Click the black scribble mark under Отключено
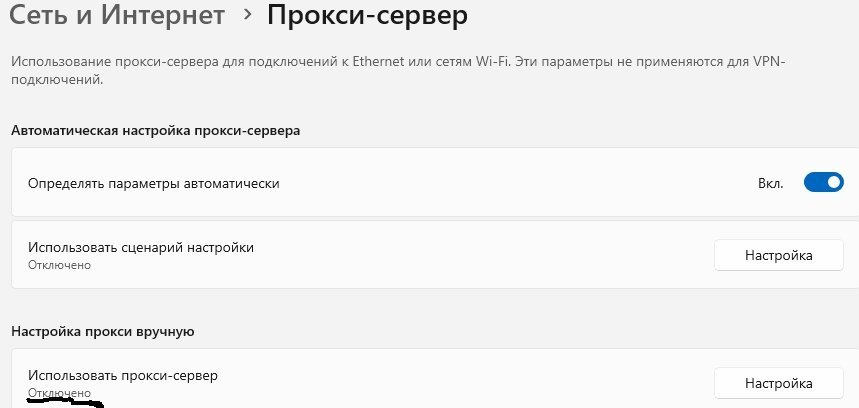This screenshot has width=859, height=408. click(x=65, y=404)
